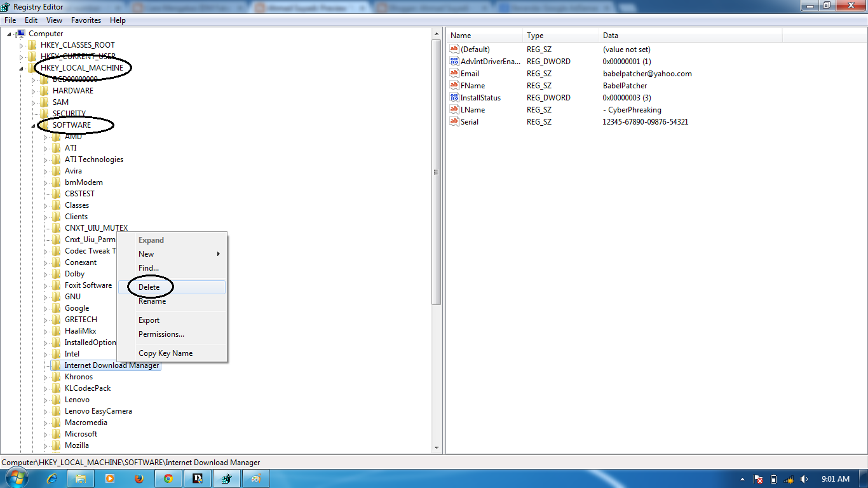The image size is (868, 488).
Task: Open the New submenu in context menu
Action: (x=172, y=254)
